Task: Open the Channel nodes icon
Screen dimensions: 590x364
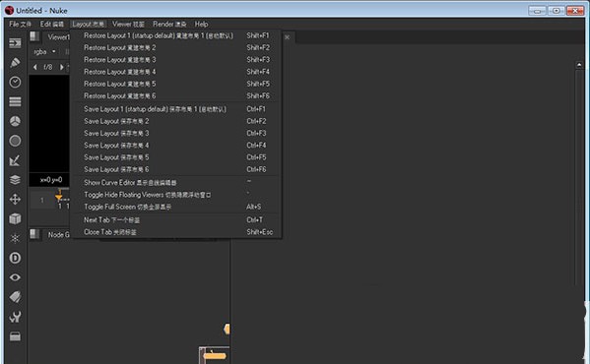Action: point(15,101)
